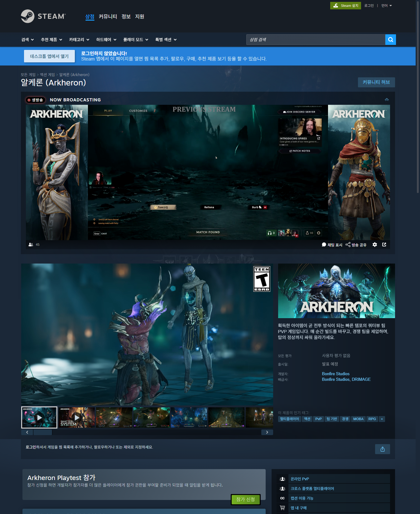This screenshot has width=420, height=514.
Task: Click the share button under the media
Action: point(383,449)
